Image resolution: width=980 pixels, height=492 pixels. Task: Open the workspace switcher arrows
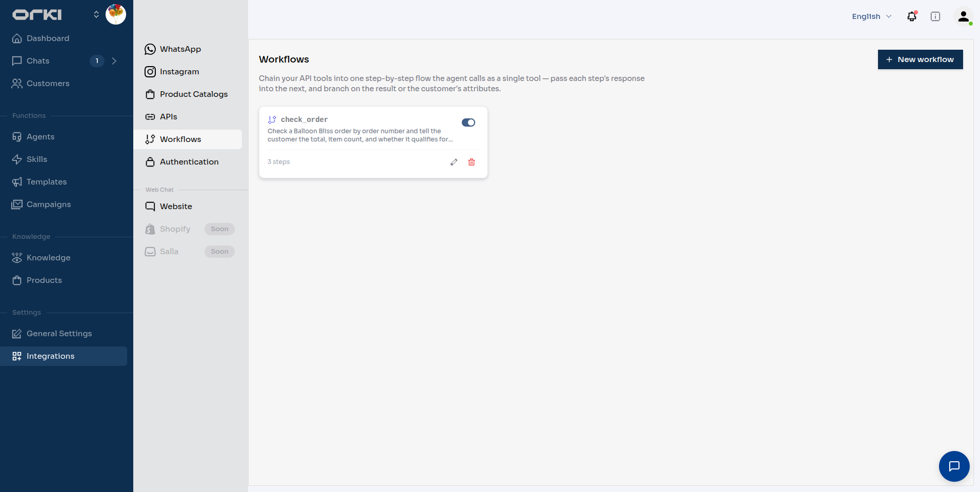96,14
